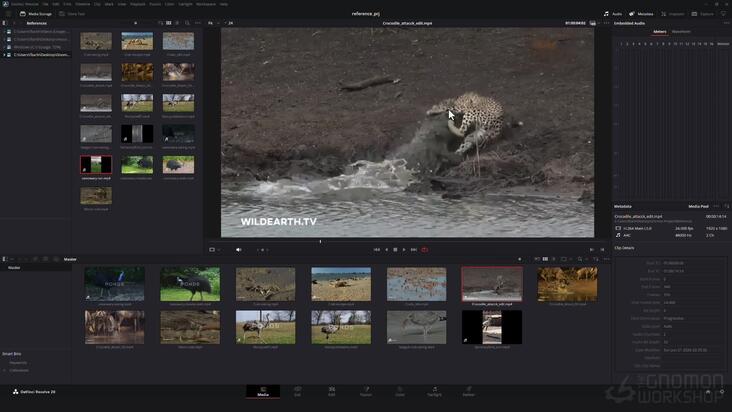Switch to the Meters tab
Image resolution: width=732 pixels, height=412 pixels.
pyautogui.click(x=660, y=32)
